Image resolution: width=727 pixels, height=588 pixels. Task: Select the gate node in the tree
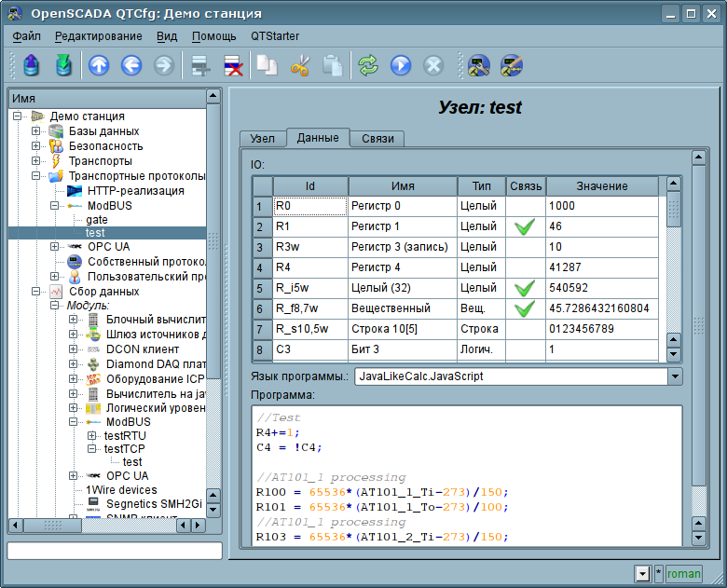pyautogui.click(x=96, y=220)
